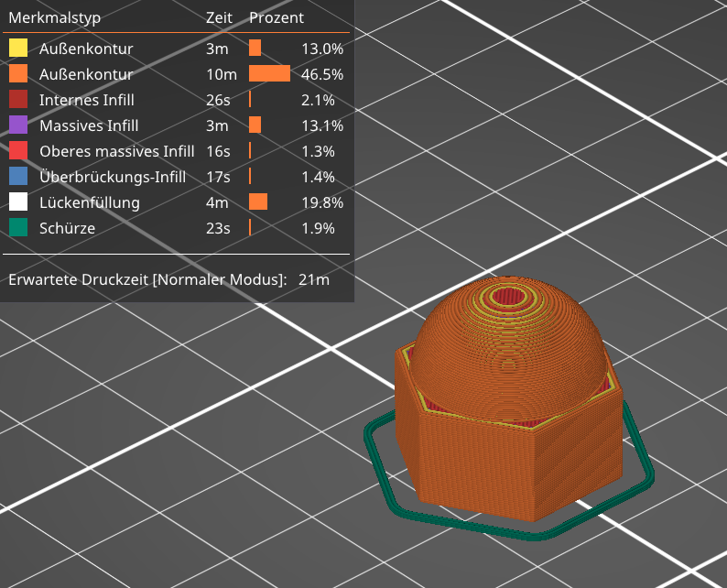
Task: Select the Außenkontur label in the 13.0% row
Action: 86,49
